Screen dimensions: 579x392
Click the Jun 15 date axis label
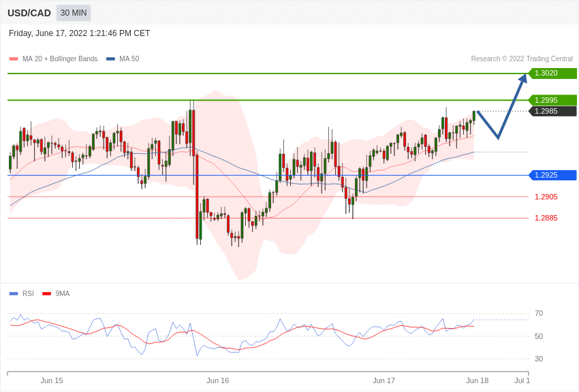coord(52,380)
